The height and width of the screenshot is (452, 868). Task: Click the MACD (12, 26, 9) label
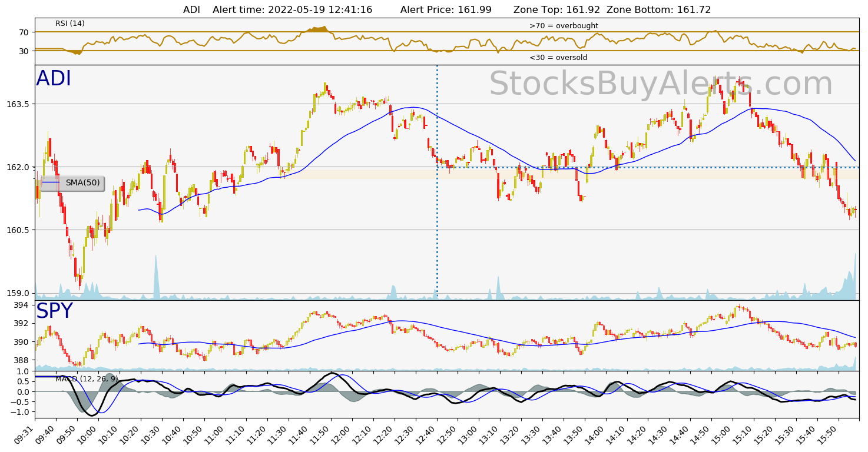click(87, 378)
